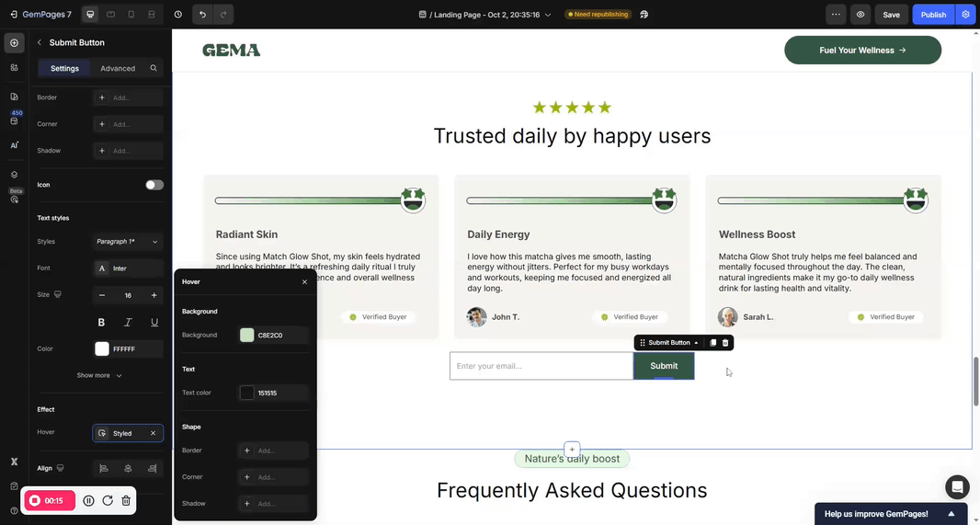Toggle the Icon switch on
980x525 pixels.
tap(154, 185)
